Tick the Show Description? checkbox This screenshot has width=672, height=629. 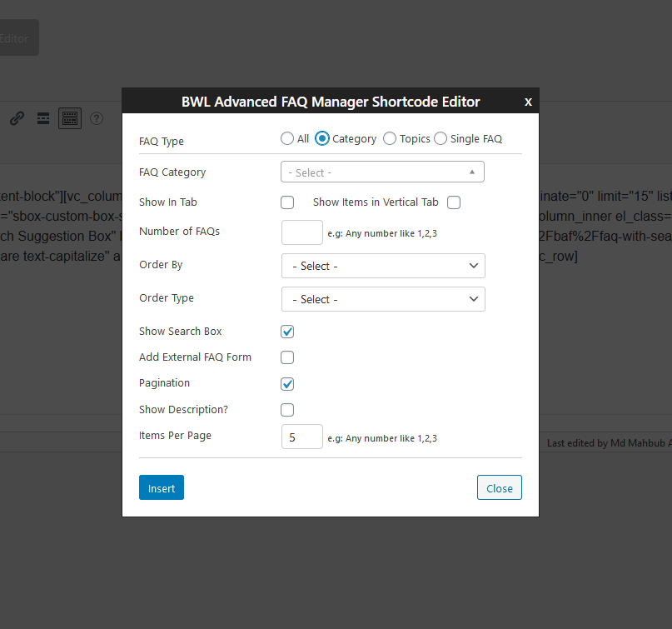(287, 410)
